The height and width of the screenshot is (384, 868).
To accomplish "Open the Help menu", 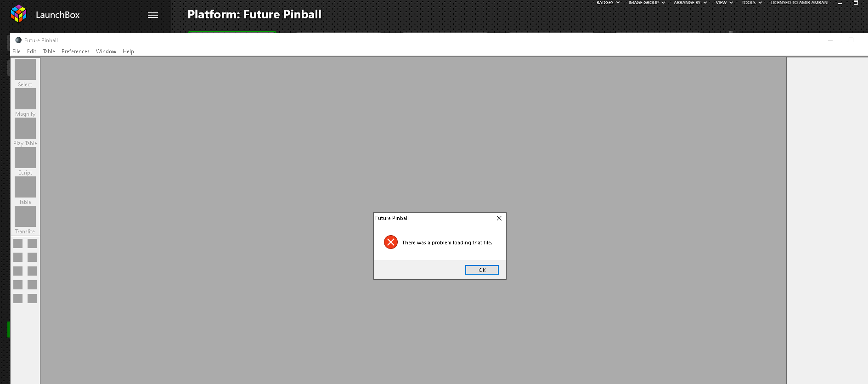I will coord(128,51).
